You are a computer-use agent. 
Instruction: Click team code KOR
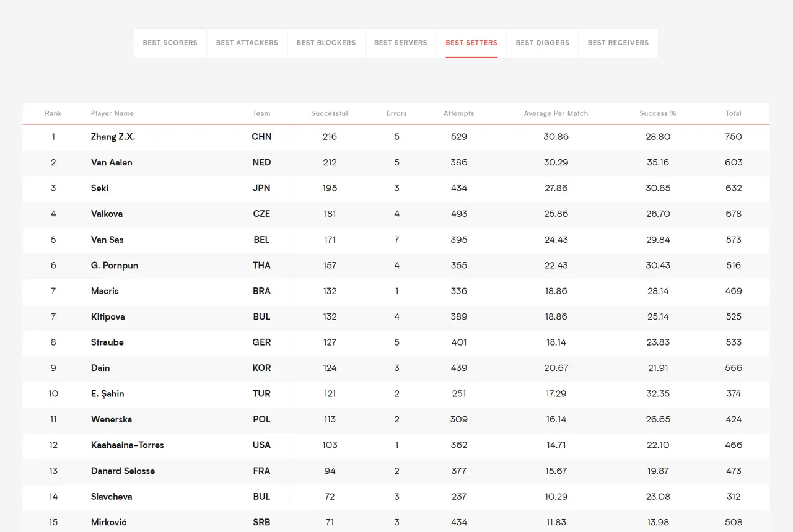pos(261,368)
